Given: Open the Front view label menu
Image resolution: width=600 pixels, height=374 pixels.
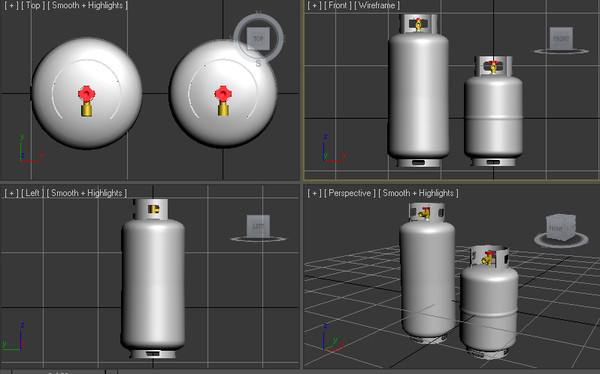Looking at the screenshot, I should coord(338,6).
